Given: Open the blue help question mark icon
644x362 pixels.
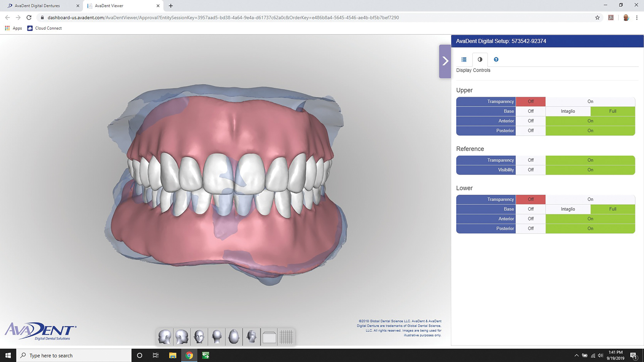Looking at the screenshot, I should click(496, 59).
